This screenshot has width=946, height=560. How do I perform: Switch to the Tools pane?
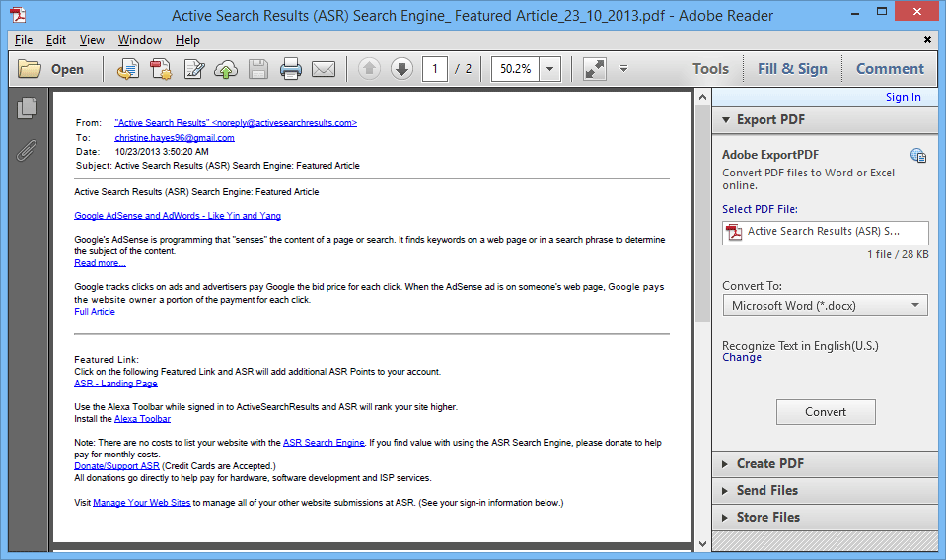[x=710, y=69]
